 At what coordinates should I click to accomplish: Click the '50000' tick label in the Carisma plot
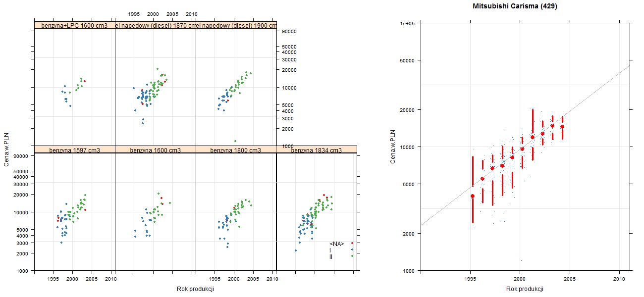[407, 60]
